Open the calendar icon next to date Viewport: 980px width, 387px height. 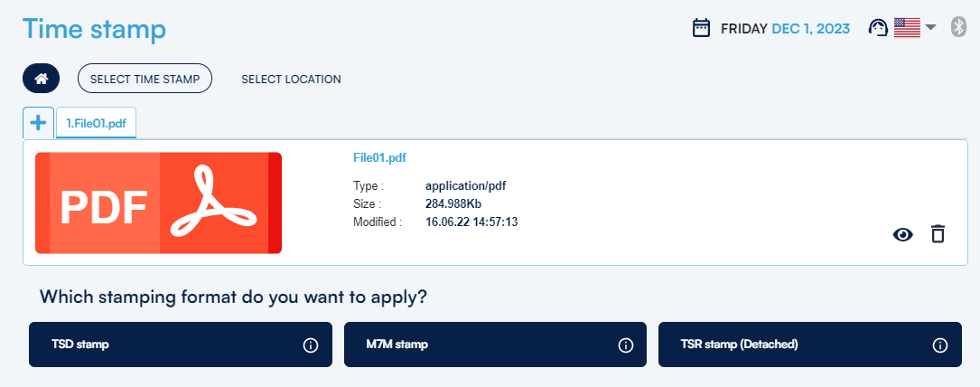pos(701,29)
